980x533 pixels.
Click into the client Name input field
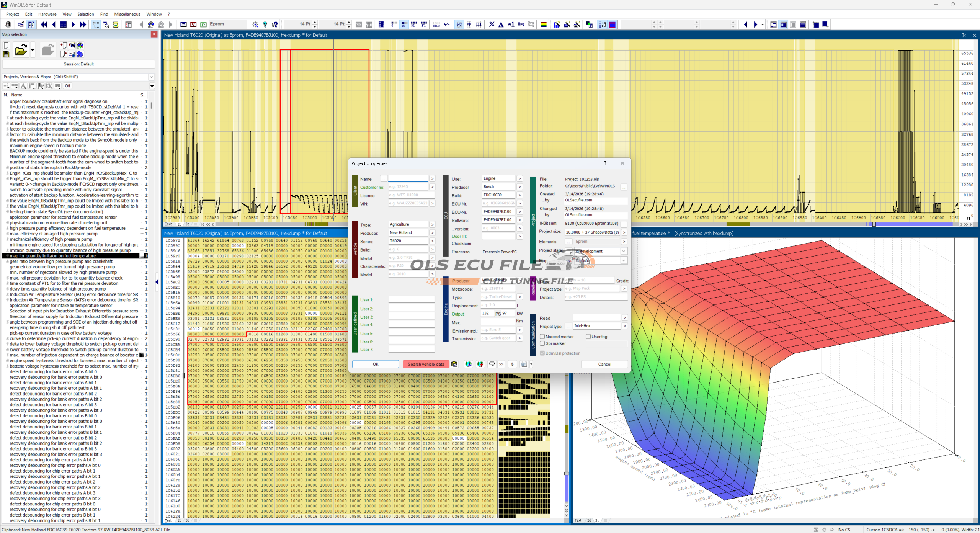[x=408, y=179]
